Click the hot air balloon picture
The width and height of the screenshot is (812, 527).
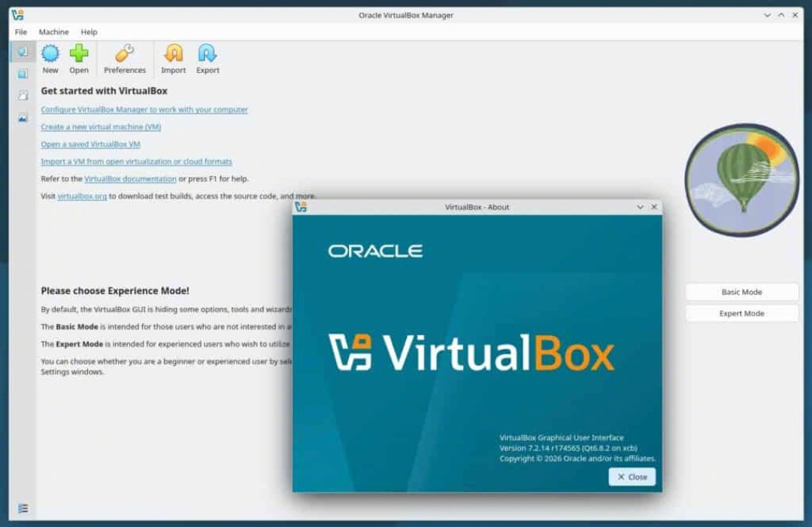741,180
